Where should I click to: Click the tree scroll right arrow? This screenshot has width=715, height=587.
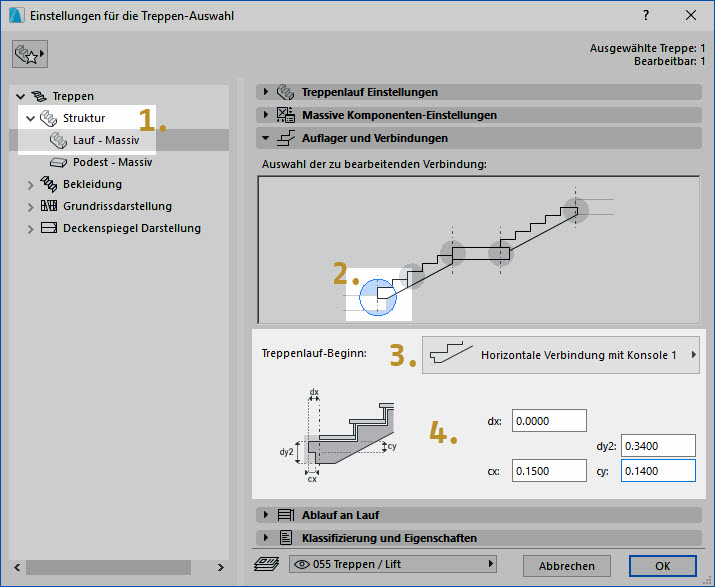click(x=221, y=567)
